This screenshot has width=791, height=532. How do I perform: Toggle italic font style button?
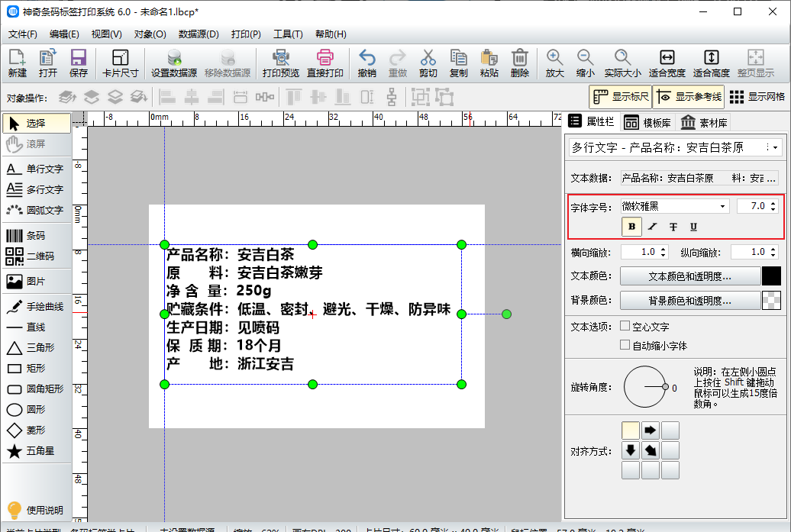coord(653,227)
